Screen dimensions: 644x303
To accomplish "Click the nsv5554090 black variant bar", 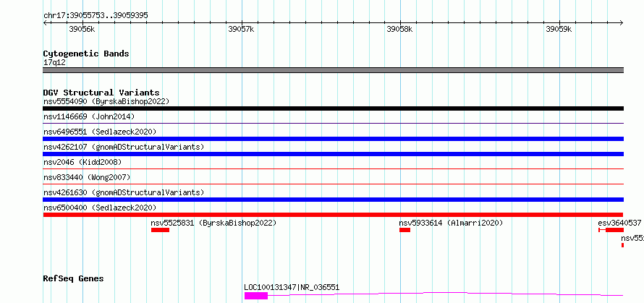I will point(333,108).
